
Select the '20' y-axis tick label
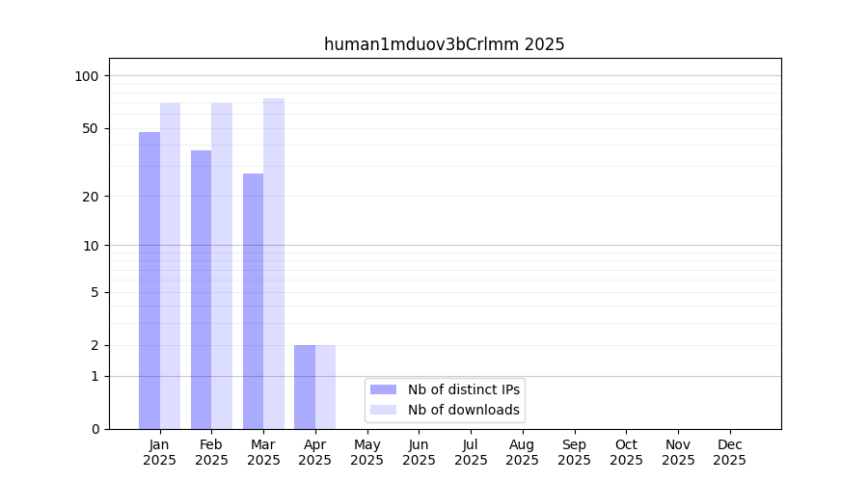click(91, 197)
